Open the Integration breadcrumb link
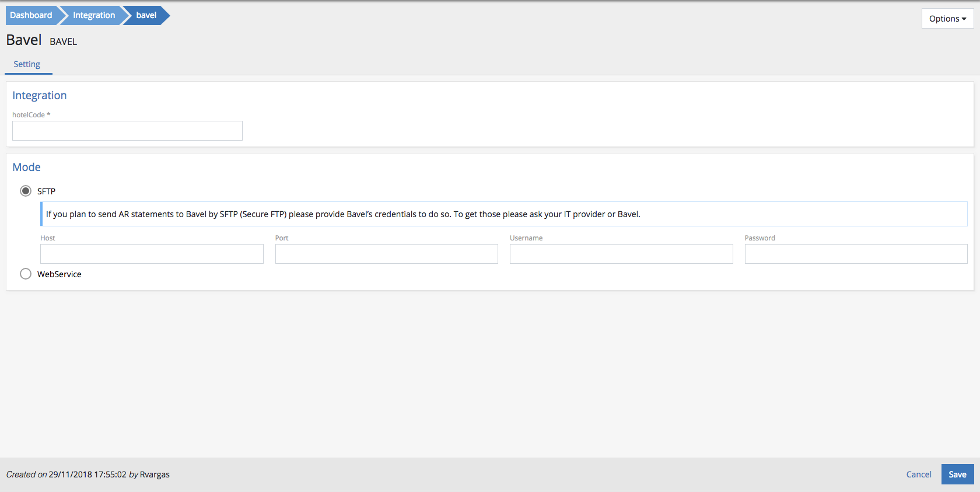This screenshot has height=492, width=980. tap(94, 15)
